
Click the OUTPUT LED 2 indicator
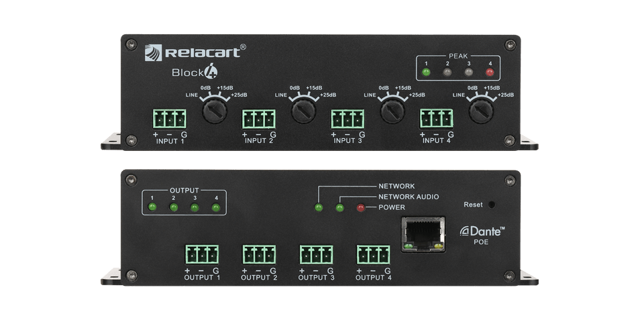pyautogui.click(x=174, y=207)
